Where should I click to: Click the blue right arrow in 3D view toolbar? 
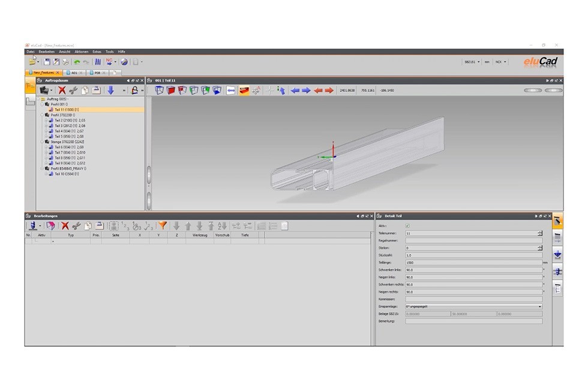(x=307, y=91)
